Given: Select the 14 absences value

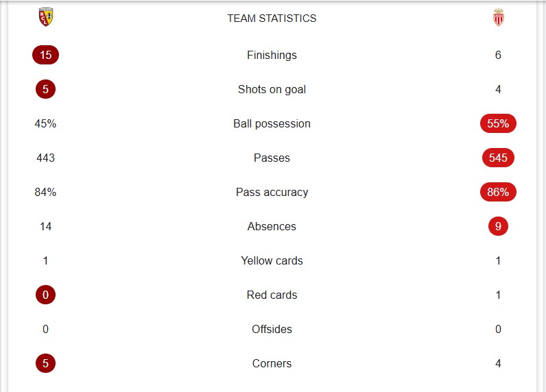Looking at the screenshot, I should 46,226.
